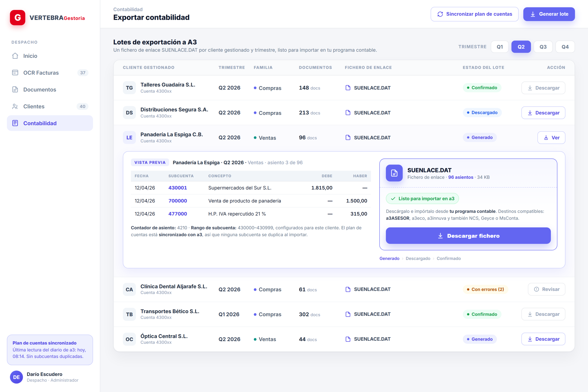Click the Confirmado step in the status breadcrumb
The image size is (588, 392).
tap(449, 258)
